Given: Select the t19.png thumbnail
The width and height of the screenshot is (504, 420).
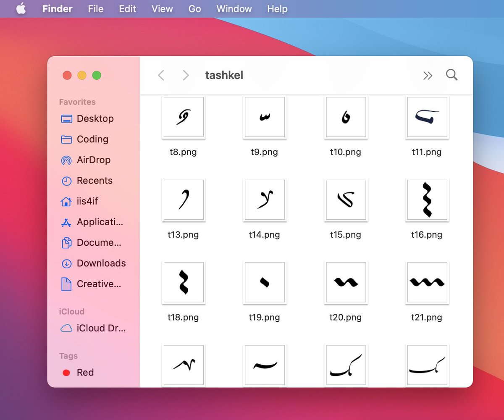Looking at the screenshot, I should point(265,283).
